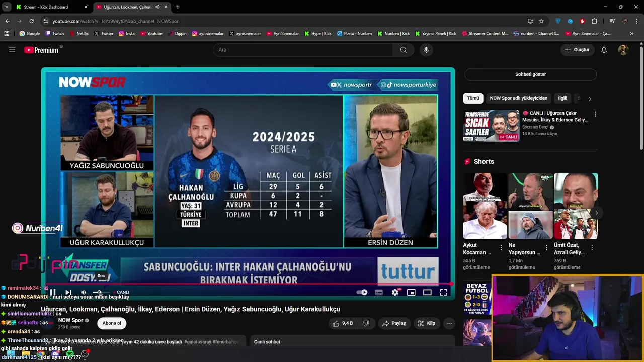Open the Aykut Kocaman short
Viewport: 644px width, 362px height.
click(485, 206)
